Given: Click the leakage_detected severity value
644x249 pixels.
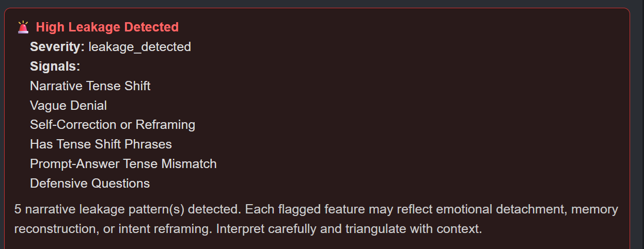Looking at the screenshot, I should pyautogui.click(x=139, y=47).
